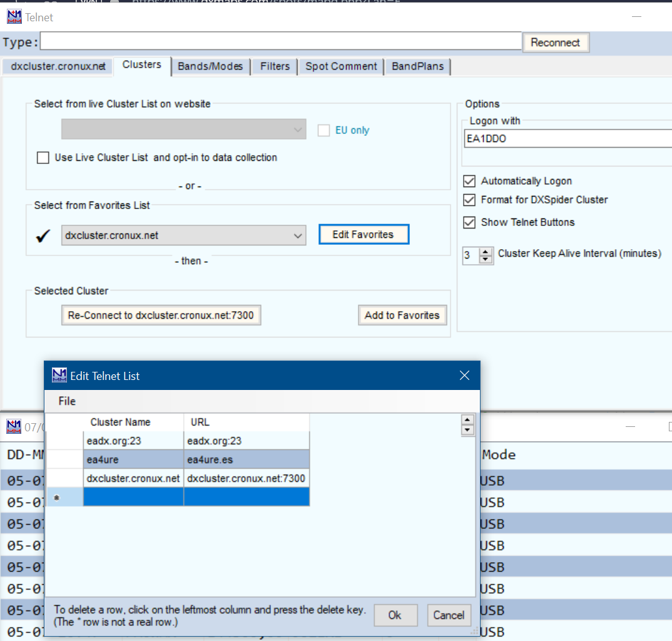This screenshot has height=641, width=672.
Task: Click the empty Cluster Name cell in new row
Action: coord(133,497)
